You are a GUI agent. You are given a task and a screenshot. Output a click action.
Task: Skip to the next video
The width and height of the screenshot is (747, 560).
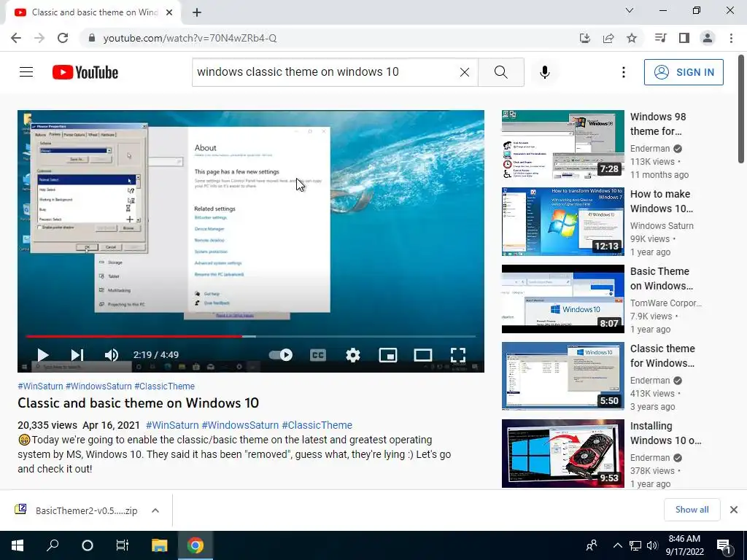[x=77, y=355]
